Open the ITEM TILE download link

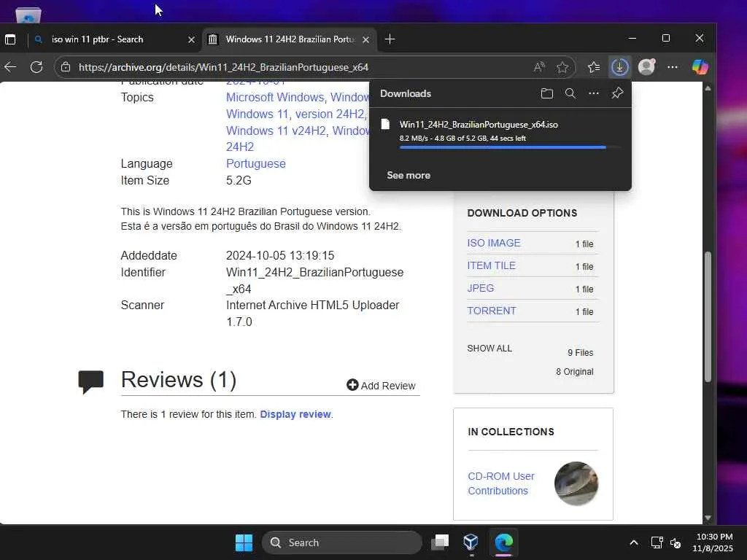[x=491, y=265]
